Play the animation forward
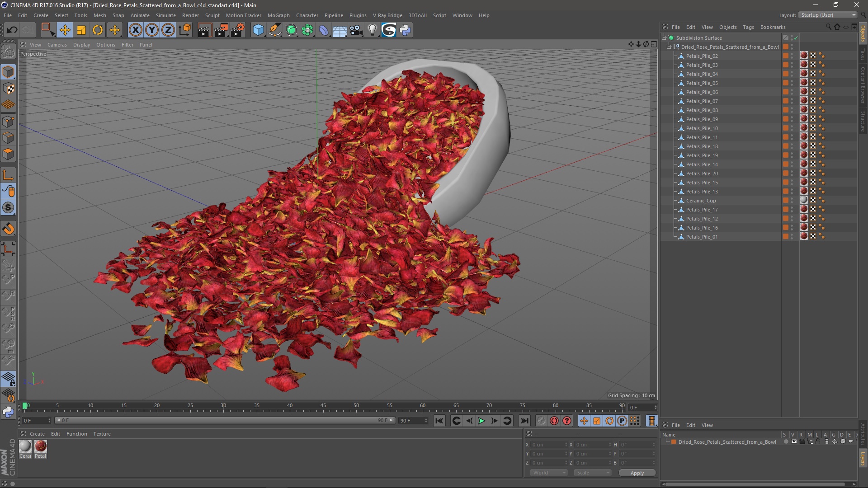Viewport: 868px width, 488px height. (x=481, y=421)
